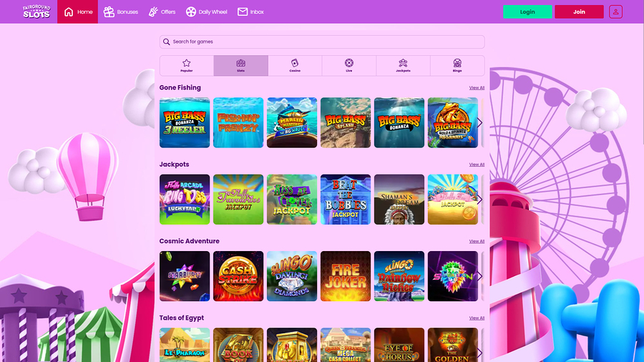Open the Le Pharaoh game

[x=185, y=345]
